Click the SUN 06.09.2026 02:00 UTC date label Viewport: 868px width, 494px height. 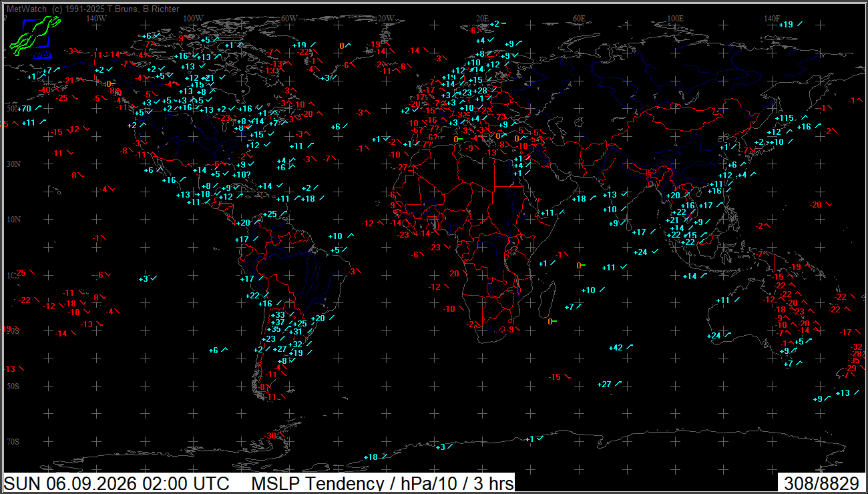(x=117, y=483)
